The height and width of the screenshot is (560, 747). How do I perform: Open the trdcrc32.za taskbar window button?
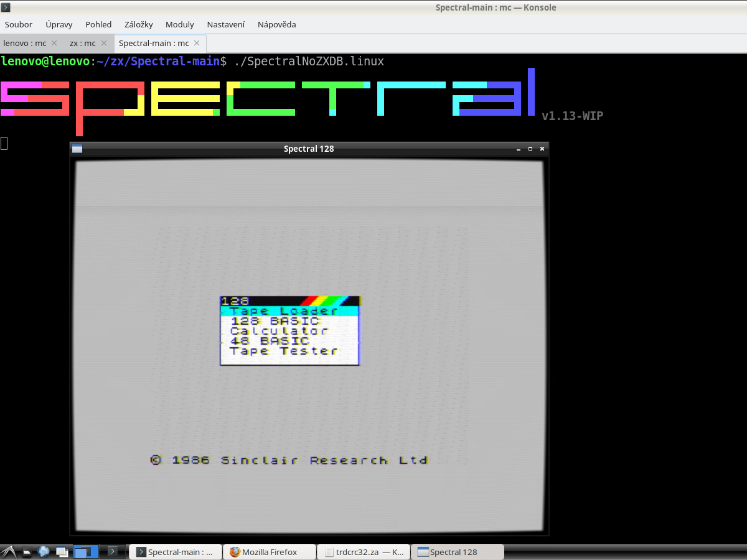click(364, 552)
